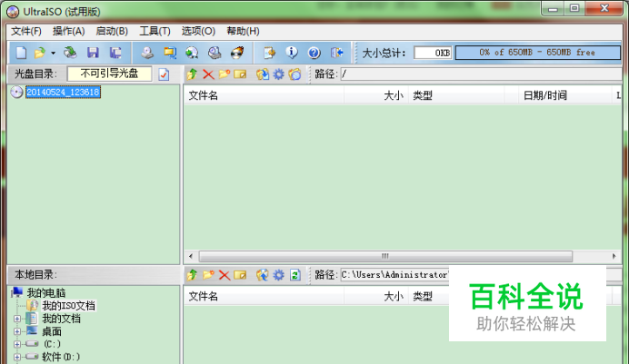The height and width of the screenshot is (364, 629).
Task: Sort disc files by 大小 column
Action: point(376,95)
